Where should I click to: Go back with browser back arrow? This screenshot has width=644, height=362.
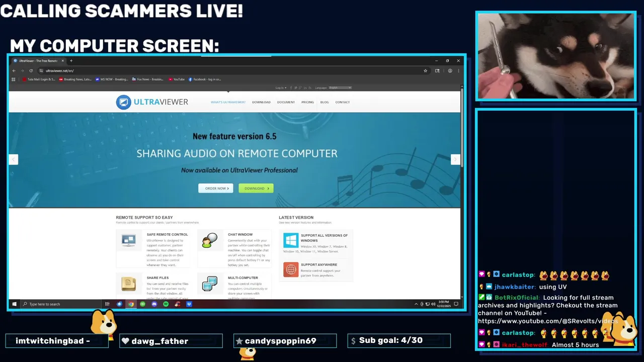tap(14, 71)
